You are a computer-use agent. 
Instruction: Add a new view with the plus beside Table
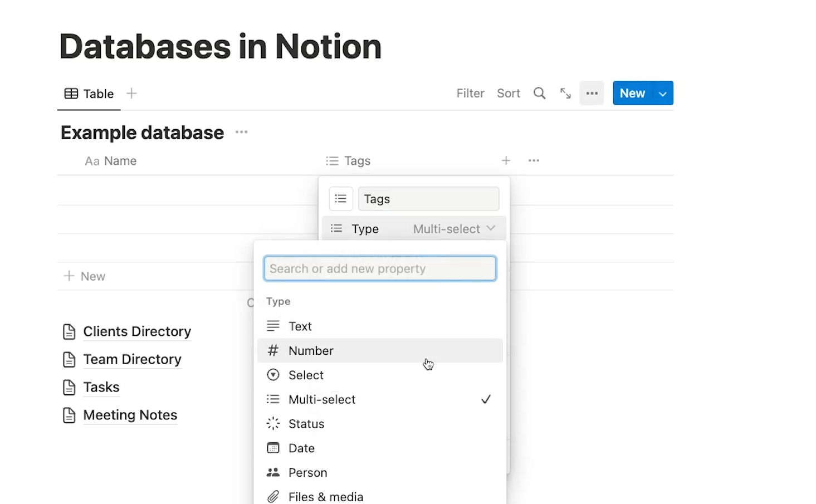pyautogui.click(x=131, y=93)
